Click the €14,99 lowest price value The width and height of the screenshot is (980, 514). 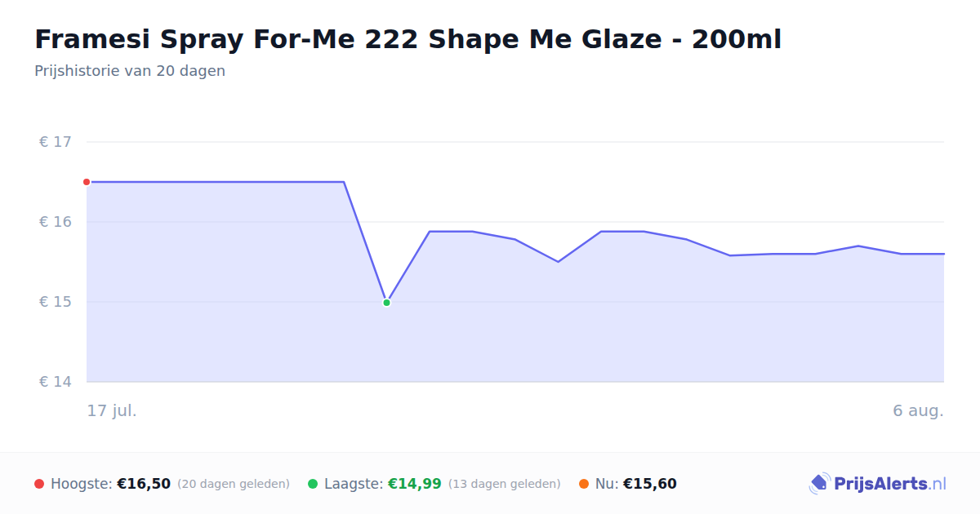tap(415, 484)
